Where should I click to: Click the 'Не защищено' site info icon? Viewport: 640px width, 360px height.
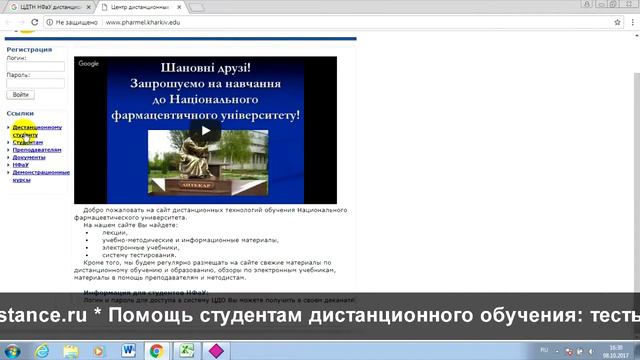[49, 22]
